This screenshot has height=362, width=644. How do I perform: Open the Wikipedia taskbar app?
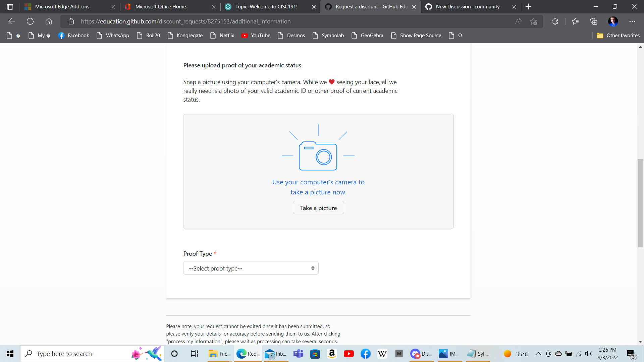pyautogui.click(x=382, y=354)
